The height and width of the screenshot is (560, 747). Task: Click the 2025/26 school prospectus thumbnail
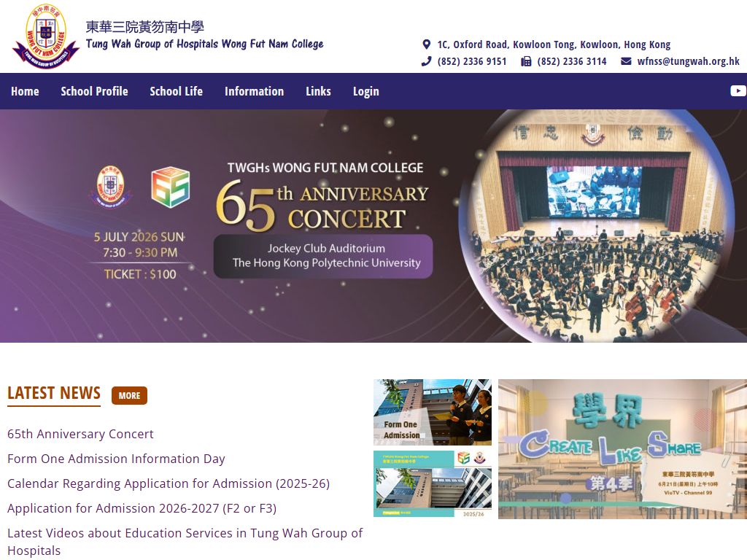tap(433, 484)
